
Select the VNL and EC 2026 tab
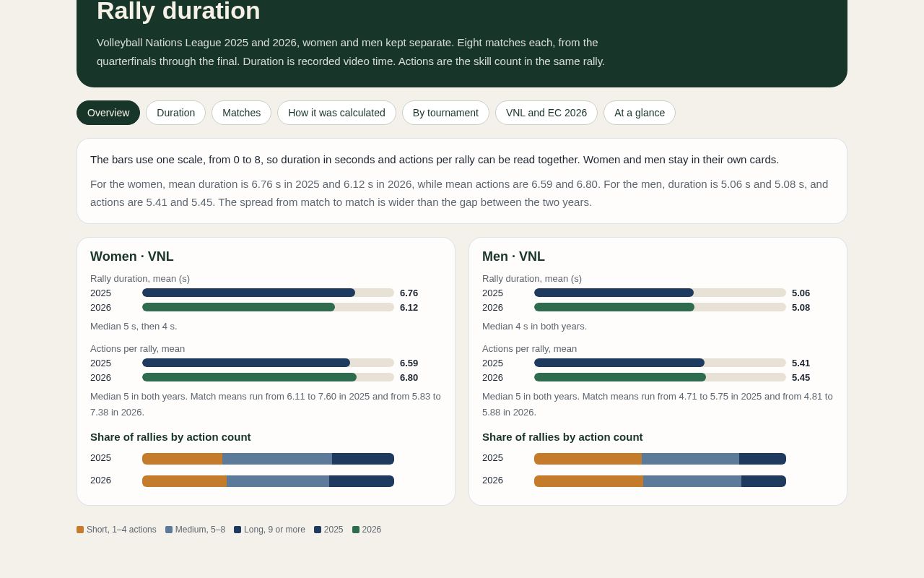(546, 113)
